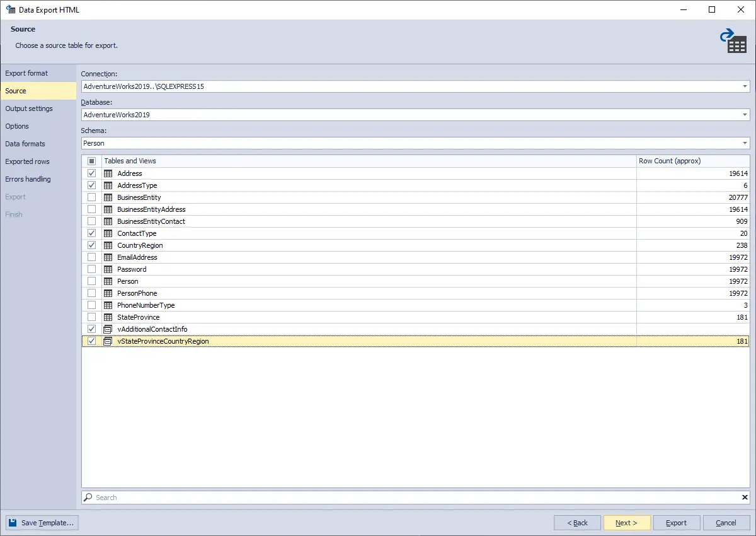
Task: Click the table icon next to StateProvince
Action: [x=108, y=317]
